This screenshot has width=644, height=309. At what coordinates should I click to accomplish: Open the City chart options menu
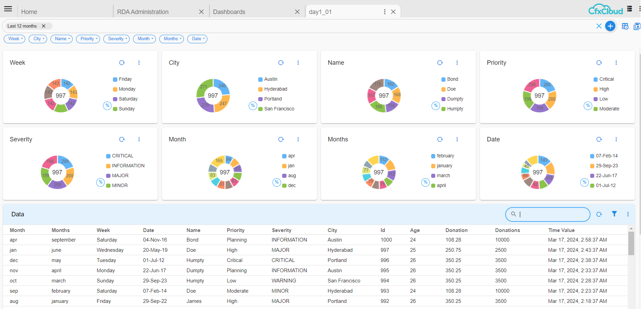298,63
